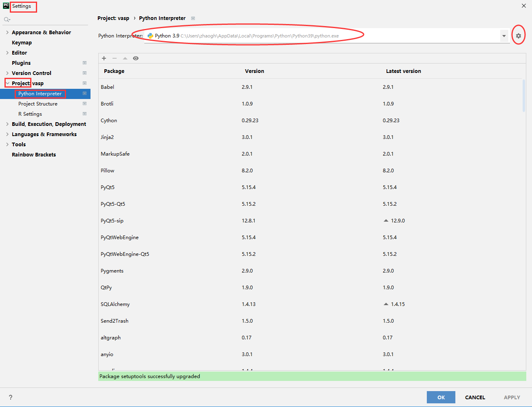Select the Pillow package row
The height and width of the screenshot is (407, 532).
tap(310, 170)
